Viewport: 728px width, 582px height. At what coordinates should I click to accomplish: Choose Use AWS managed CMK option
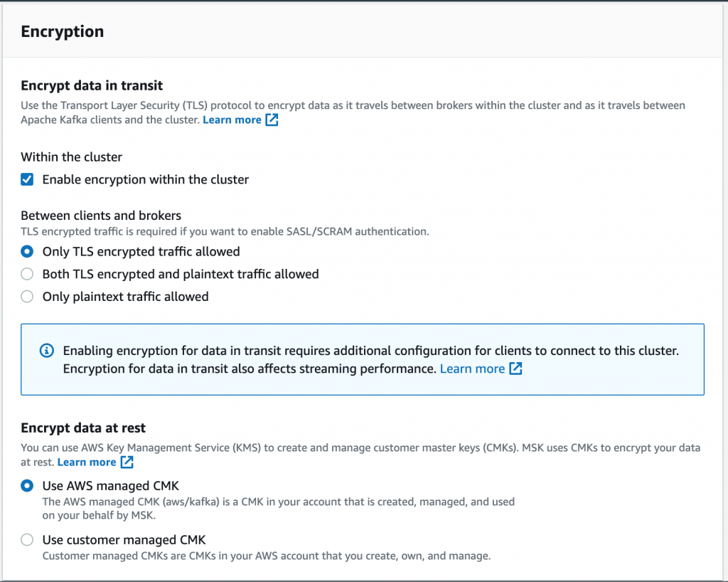[26, 485]
